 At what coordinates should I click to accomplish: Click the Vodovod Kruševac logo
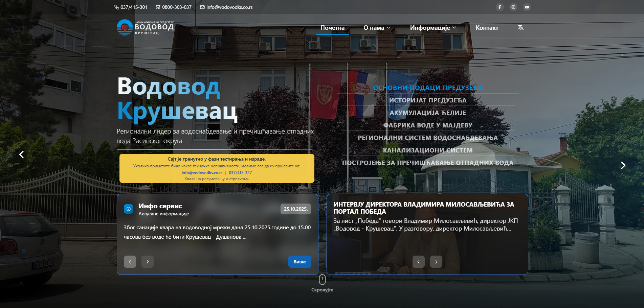145,27
